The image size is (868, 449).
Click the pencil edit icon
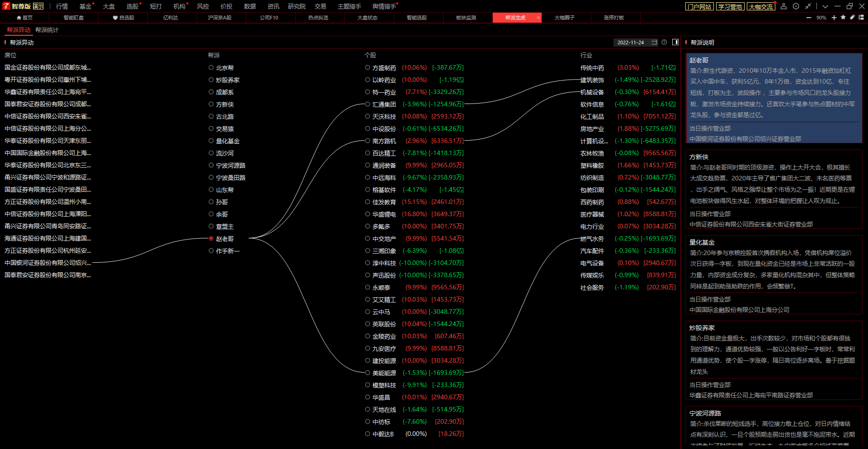point(852,17)
